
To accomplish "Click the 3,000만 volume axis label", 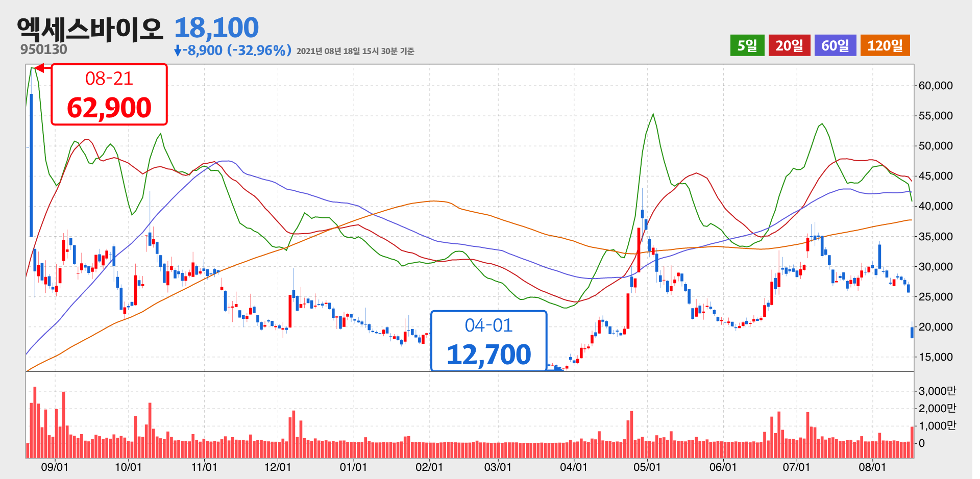I will click(x=937, y=391).
